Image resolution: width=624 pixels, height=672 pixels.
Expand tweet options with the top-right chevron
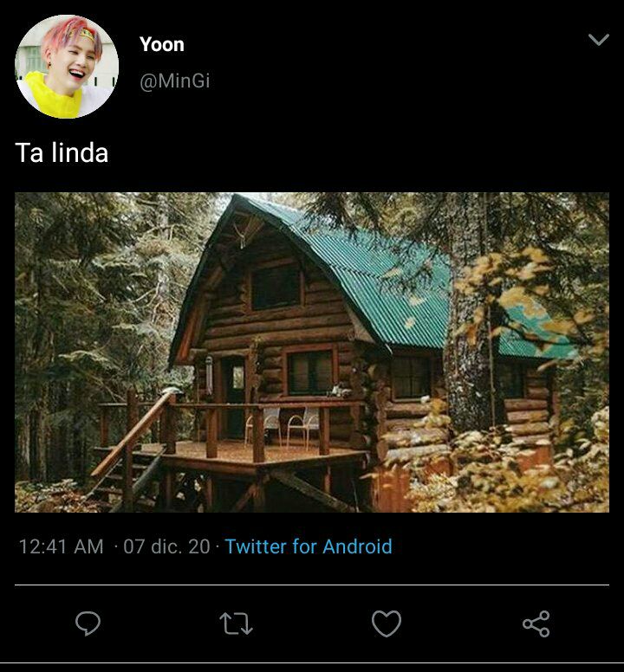click(599, 40)
